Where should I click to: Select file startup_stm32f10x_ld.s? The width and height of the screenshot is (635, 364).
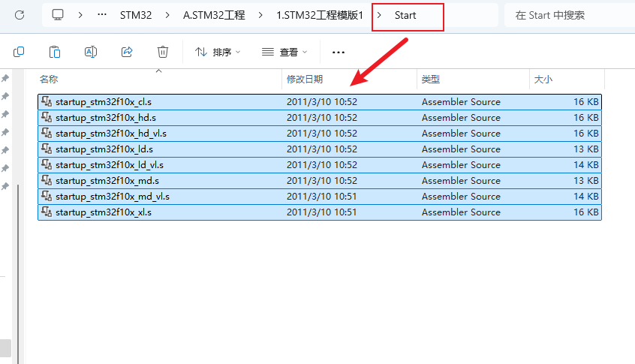tap(320, 149)
